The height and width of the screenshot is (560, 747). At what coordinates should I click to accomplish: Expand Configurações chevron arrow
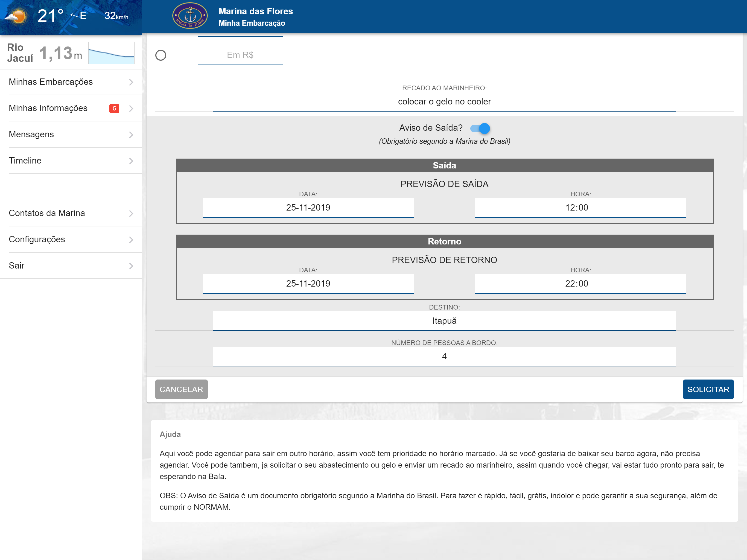(131, 240)
